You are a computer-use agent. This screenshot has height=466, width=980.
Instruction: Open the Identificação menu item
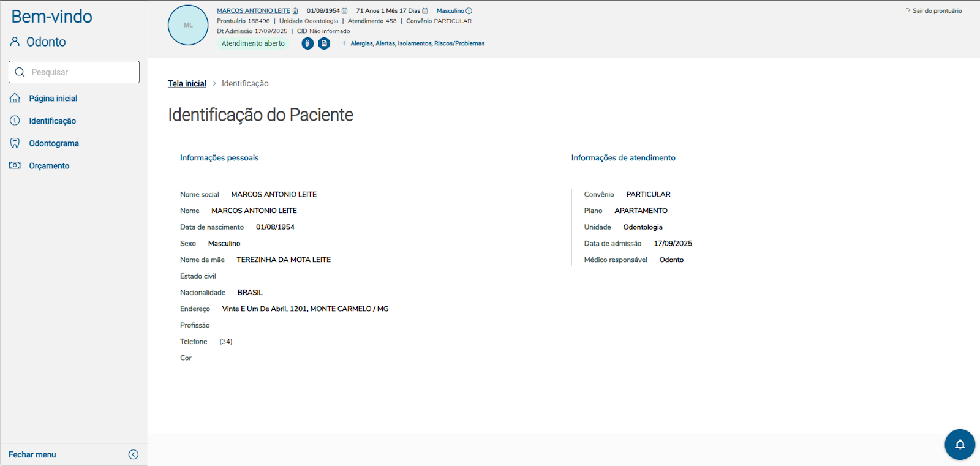(x=53, y=121)
